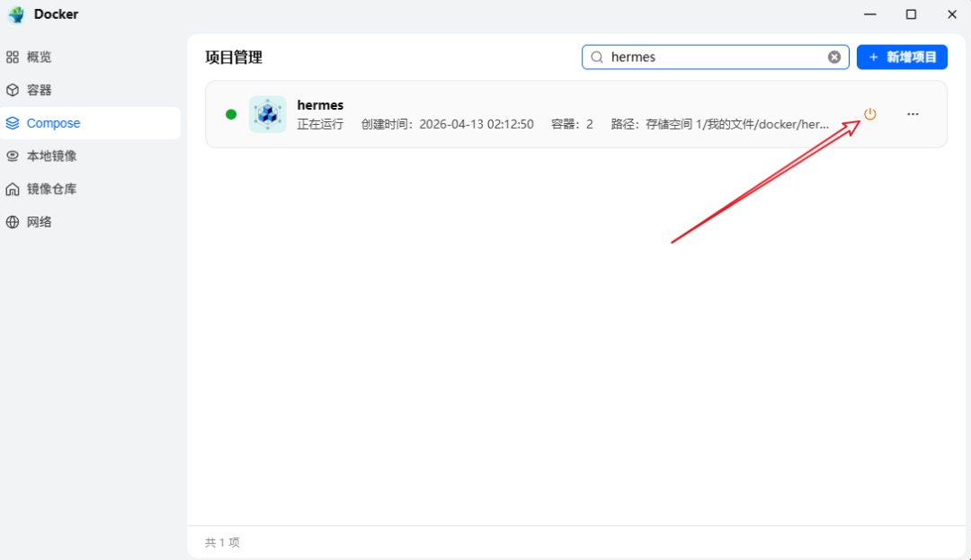The image size is (971, 560).
Task: Select the 网络 network globe icon
Action: 13,221
